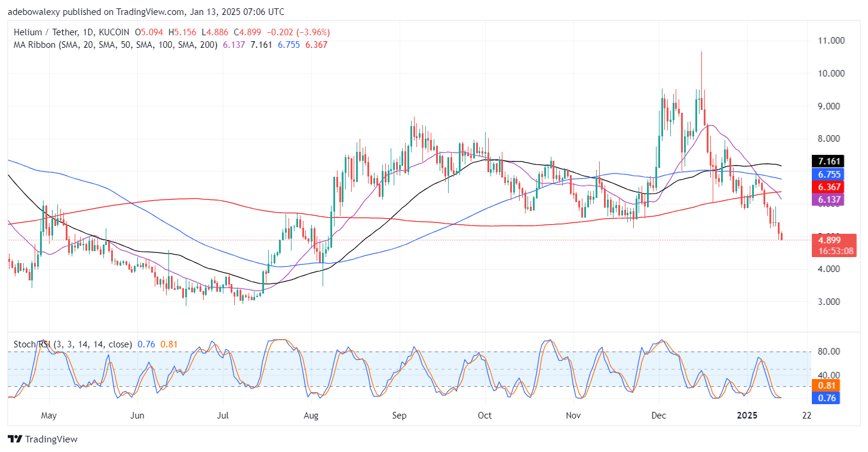Click the 11.000 price axis label
Screen dimensions: 868x452
[x=830, y=41]
